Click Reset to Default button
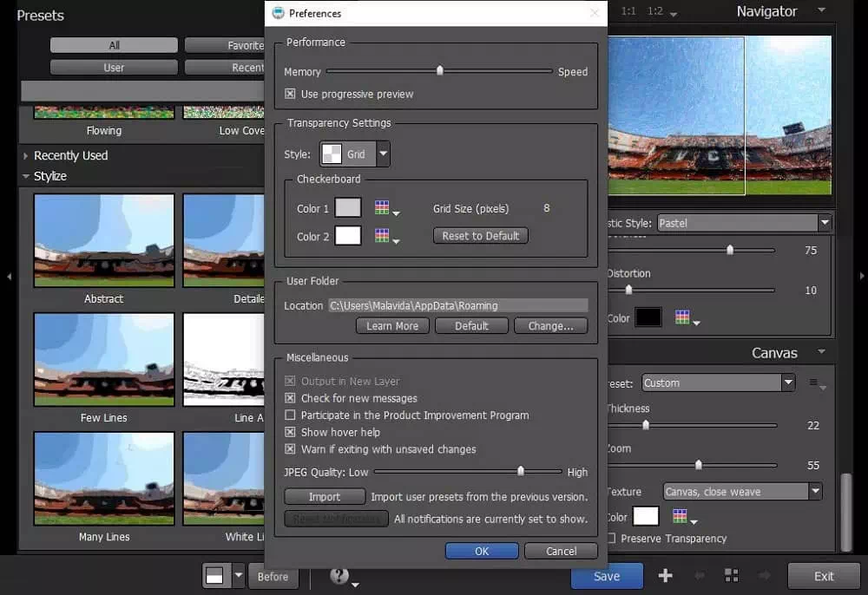The height and width of the screenshot is (595, 868). coord(481,236)
